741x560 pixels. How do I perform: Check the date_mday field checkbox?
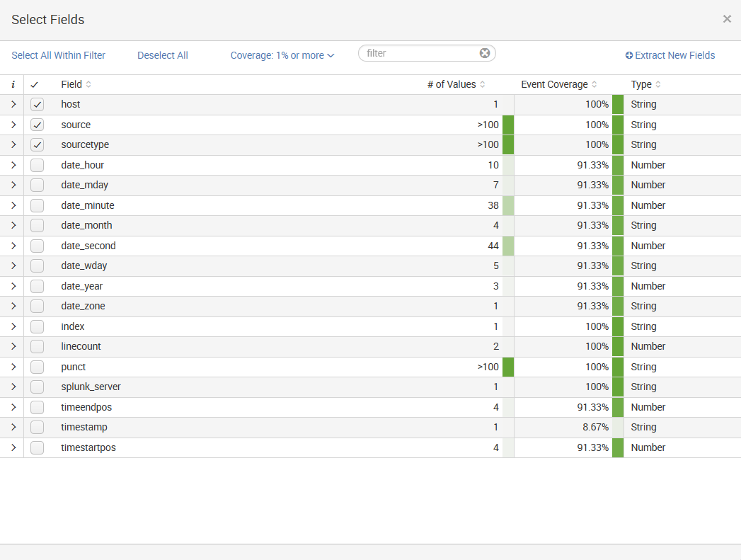click(37, 185)
